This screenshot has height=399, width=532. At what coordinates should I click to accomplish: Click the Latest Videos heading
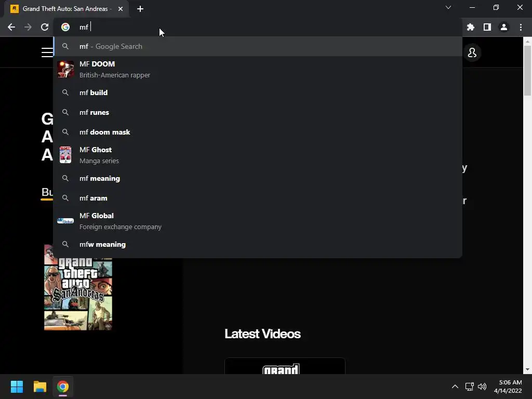tap(262, 334)
